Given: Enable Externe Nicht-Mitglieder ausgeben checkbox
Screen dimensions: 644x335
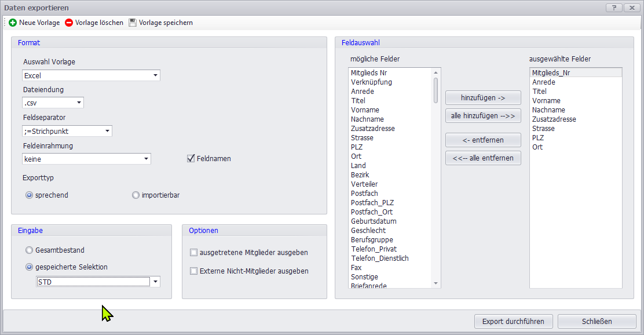Looking at the screenshot, I should click(194, 271).
